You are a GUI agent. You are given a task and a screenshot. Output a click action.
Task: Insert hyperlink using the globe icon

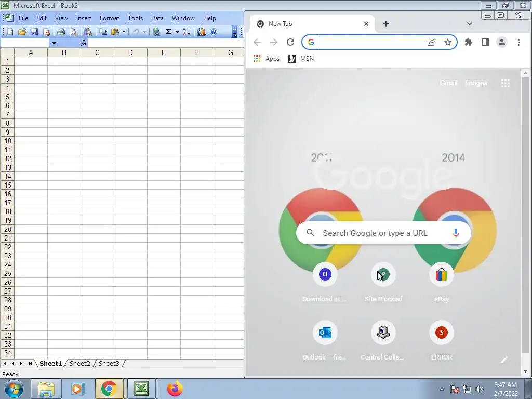[x=156, y=32]
